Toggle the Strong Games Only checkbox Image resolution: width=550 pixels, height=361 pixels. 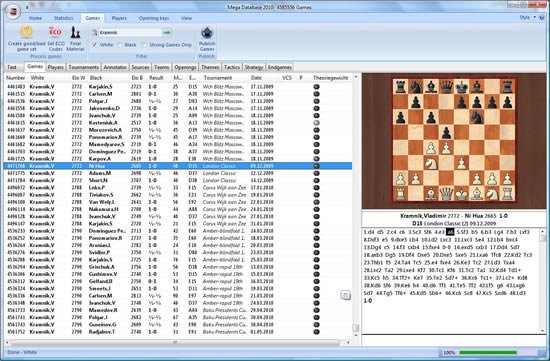(x=145, y=45)
